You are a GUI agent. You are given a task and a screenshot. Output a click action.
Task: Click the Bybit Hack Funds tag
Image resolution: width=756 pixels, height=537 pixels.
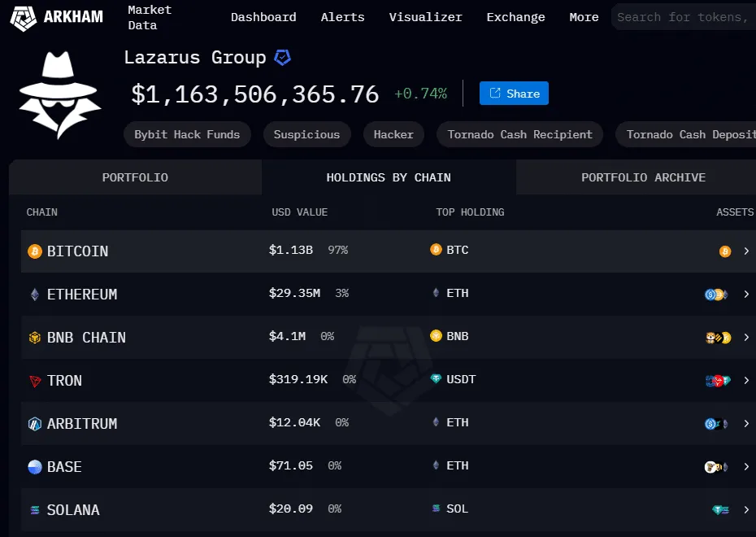(x=187, y=134)
